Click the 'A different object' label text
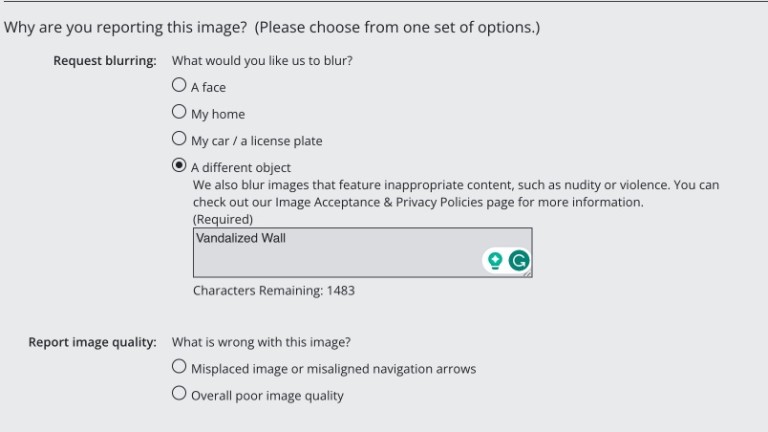The width and height of the screenshot is (768, 432). tap(241, 168)
